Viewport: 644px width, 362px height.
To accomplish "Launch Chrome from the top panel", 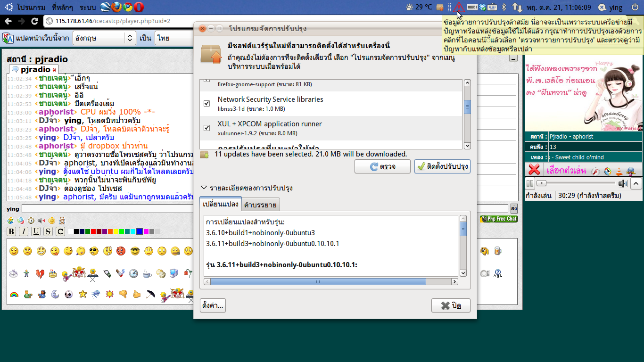I will [x=128, y=7].
